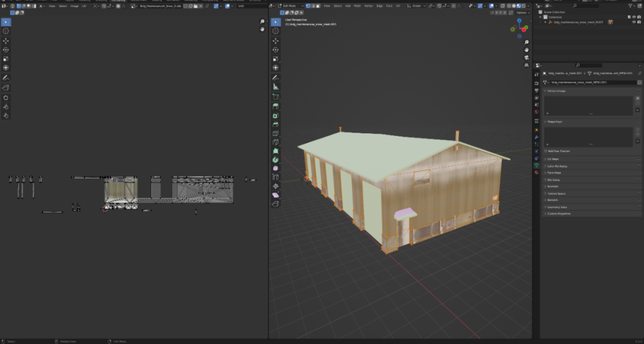The image size is (644, 344).
Task: Expand the UV Maps panel
Action: (x=553, y=158)
